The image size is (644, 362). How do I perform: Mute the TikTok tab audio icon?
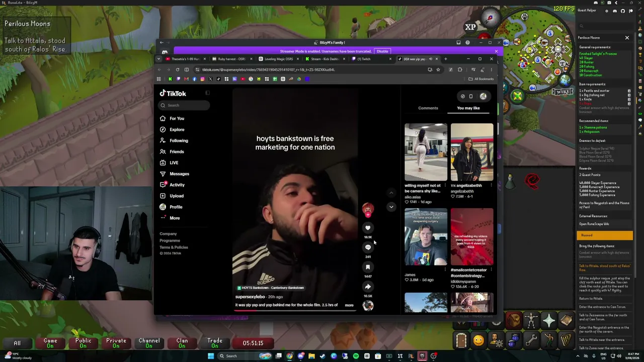coord(430,59)
